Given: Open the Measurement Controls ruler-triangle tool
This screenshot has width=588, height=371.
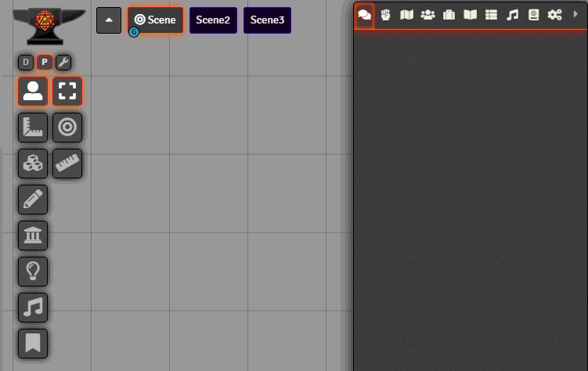Looking at the screenshot, I should tap(33, 128).
